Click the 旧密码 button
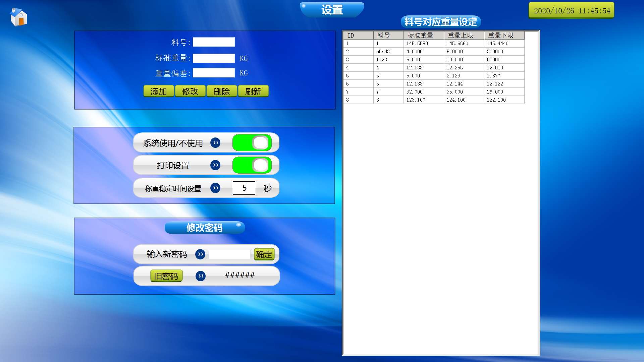 coord(166,276)
